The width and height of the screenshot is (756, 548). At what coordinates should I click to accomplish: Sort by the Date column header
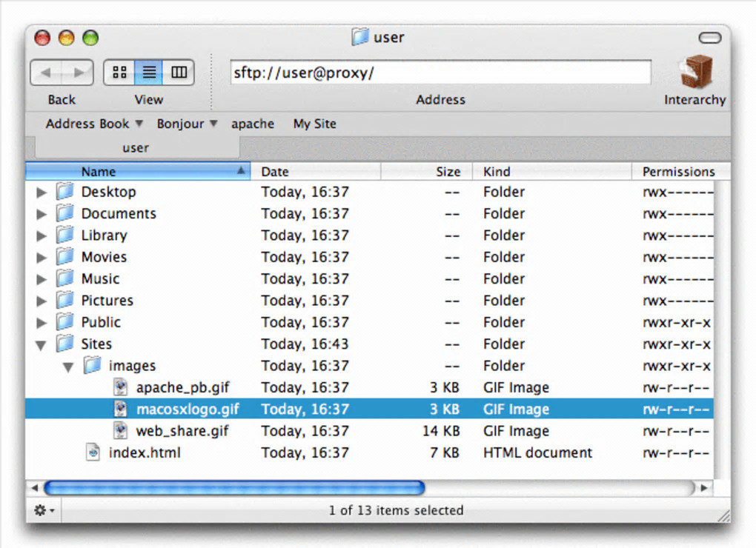point(316,171)
